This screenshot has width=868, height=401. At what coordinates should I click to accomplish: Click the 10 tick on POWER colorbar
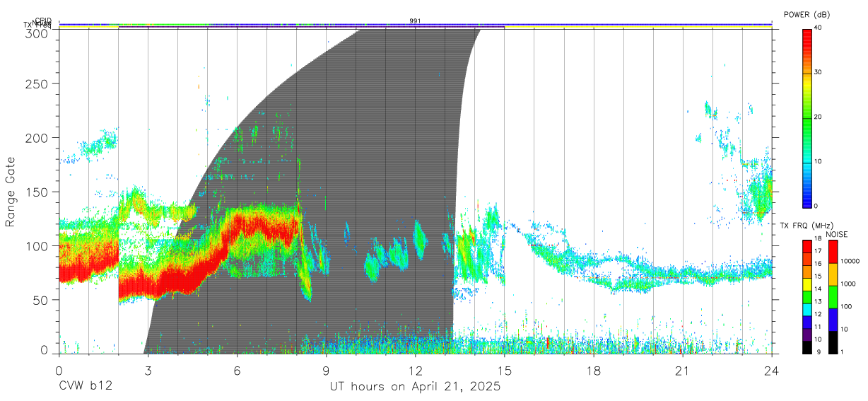819,161
